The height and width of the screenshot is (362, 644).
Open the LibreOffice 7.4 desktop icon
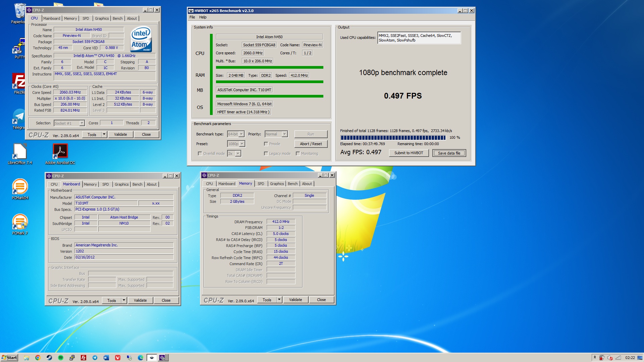[20, 154]
